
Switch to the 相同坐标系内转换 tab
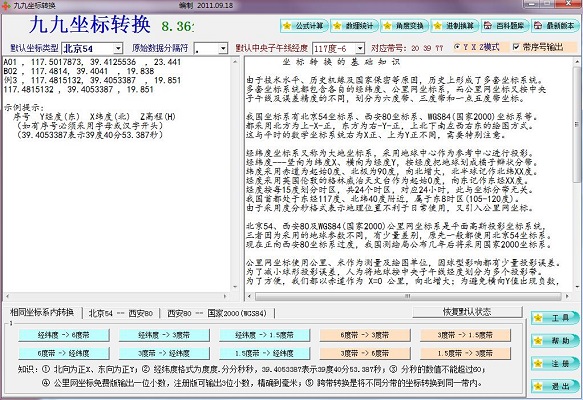[x=42, y=312]
